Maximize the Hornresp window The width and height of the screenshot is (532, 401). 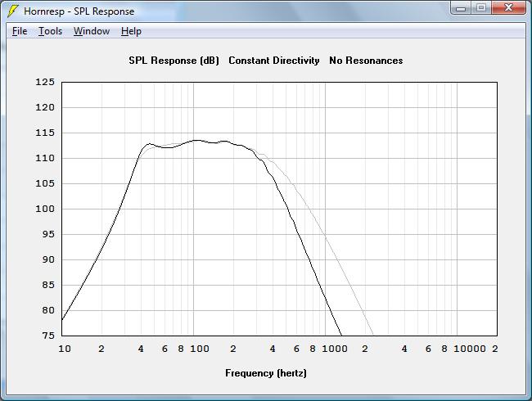[x=480, y=8]
